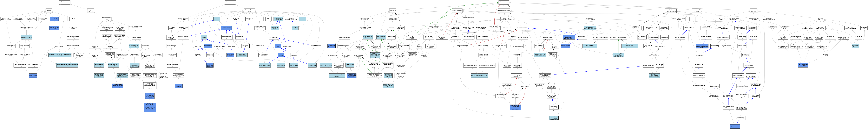
Task: Select the 'heart contraction' node
Action: (660, 46)
